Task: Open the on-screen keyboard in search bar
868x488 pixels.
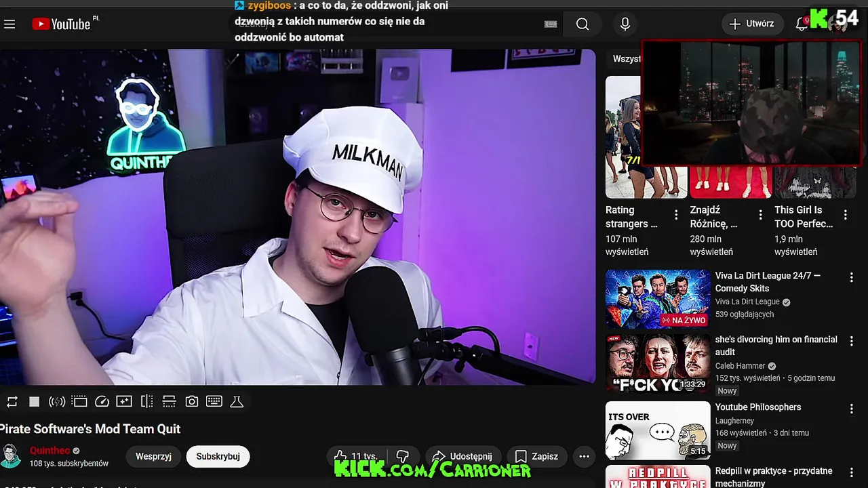Action: coord(551,24)
